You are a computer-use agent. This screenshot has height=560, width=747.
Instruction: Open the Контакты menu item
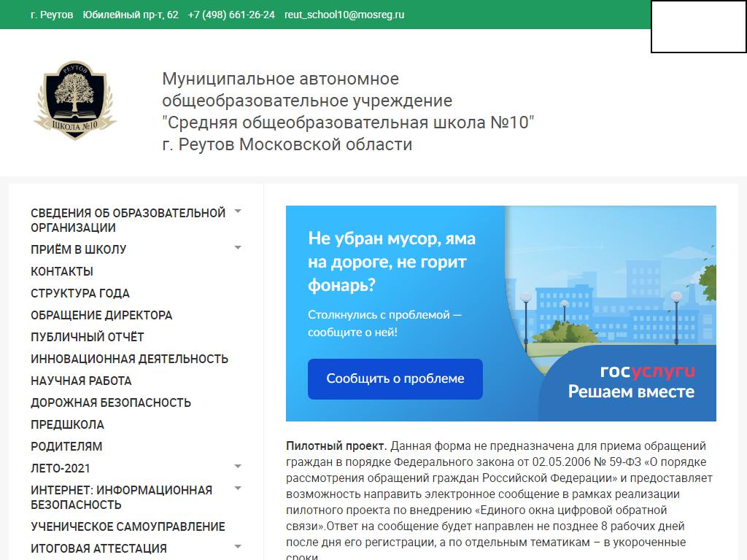[x=62, y=271]
